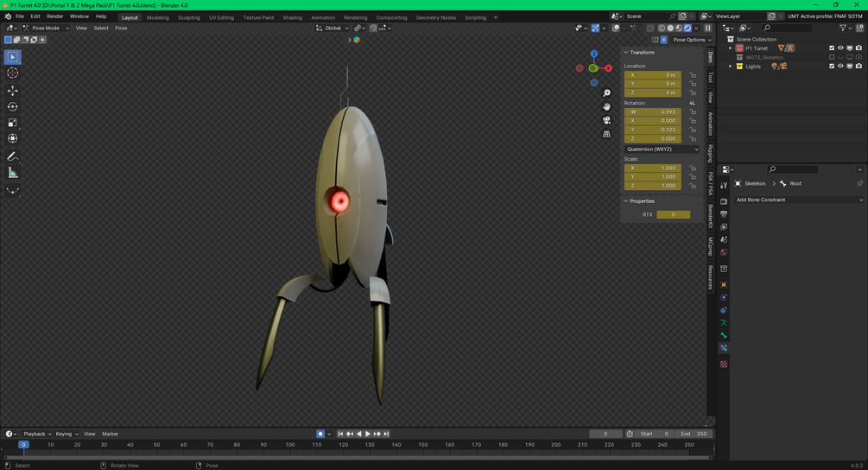868x470 pixels.
Task: Select the Move tool
Action: pyautogui.click(x=13, y=90)
